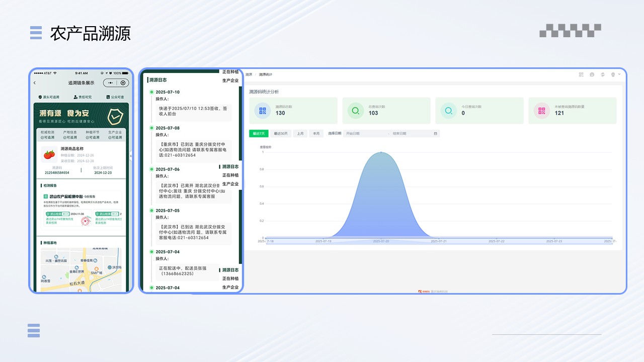Open the calendar icon in date range picker
Image resolution: width=644 pixels, height=362 pixels.
[436, 134]
